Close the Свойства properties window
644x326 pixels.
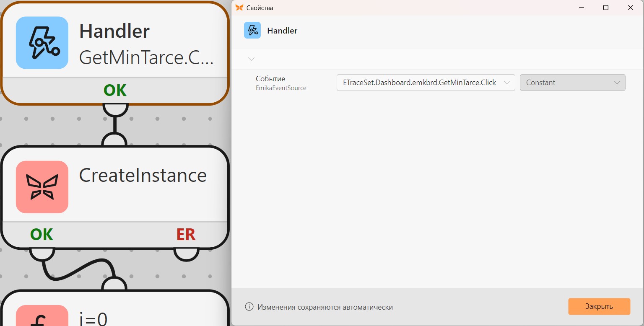631,8
